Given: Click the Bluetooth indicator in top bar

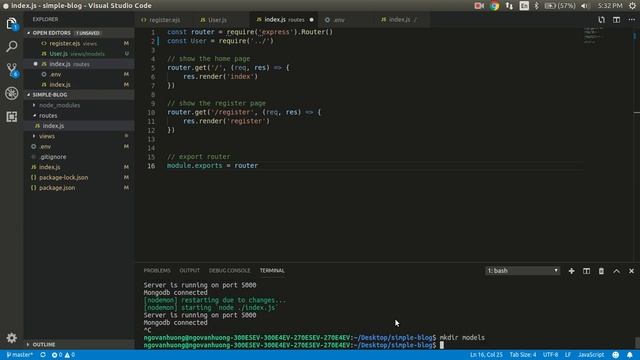Looking at the screenshot, I should pos(537,6).
